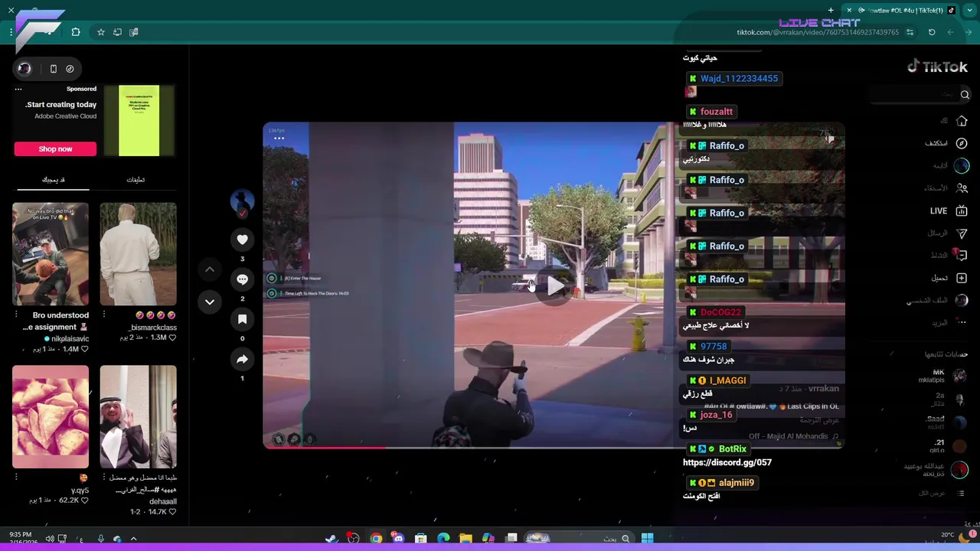Click the Shop now button in ad
The image size is (980, 551).
click(x=55, y=148)
